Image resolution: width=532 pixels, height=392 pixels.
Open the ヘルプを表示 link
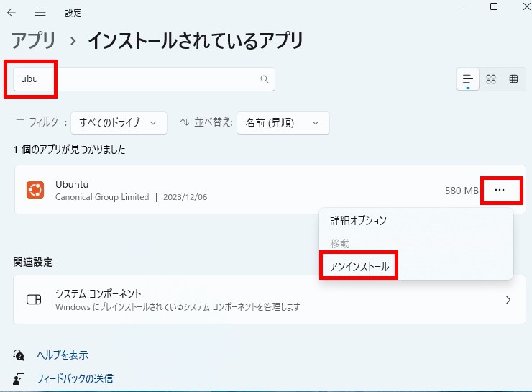(63, 355)
